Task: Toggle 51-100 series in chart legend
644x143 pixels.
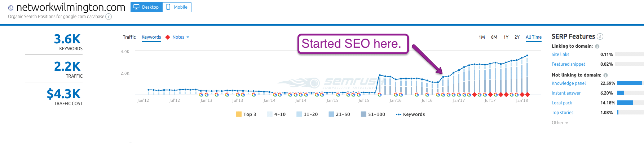Action: coord(373,114)
